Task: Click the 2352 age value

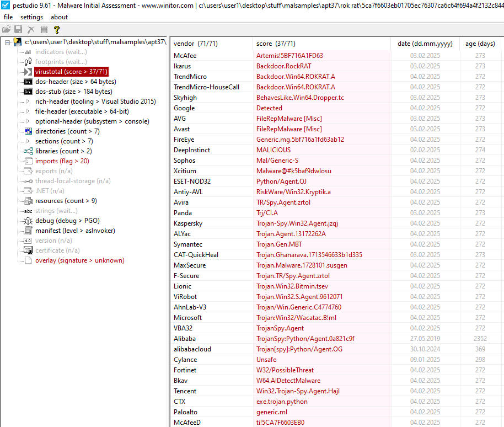Action: tap(480, 339)
